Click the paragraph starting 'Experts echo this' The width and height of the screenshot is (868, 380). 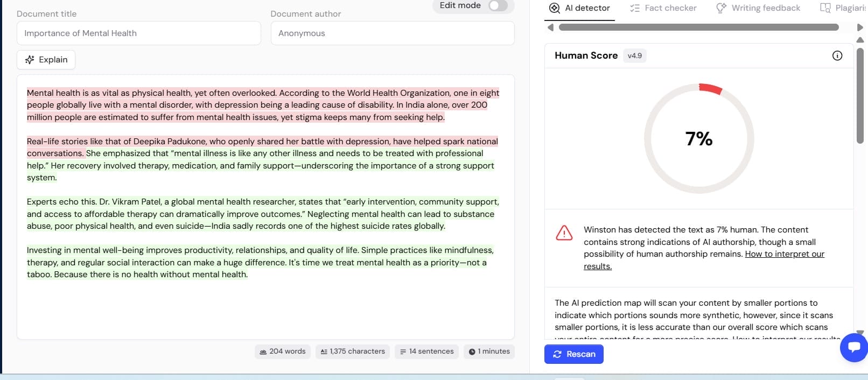coord(263,214)
